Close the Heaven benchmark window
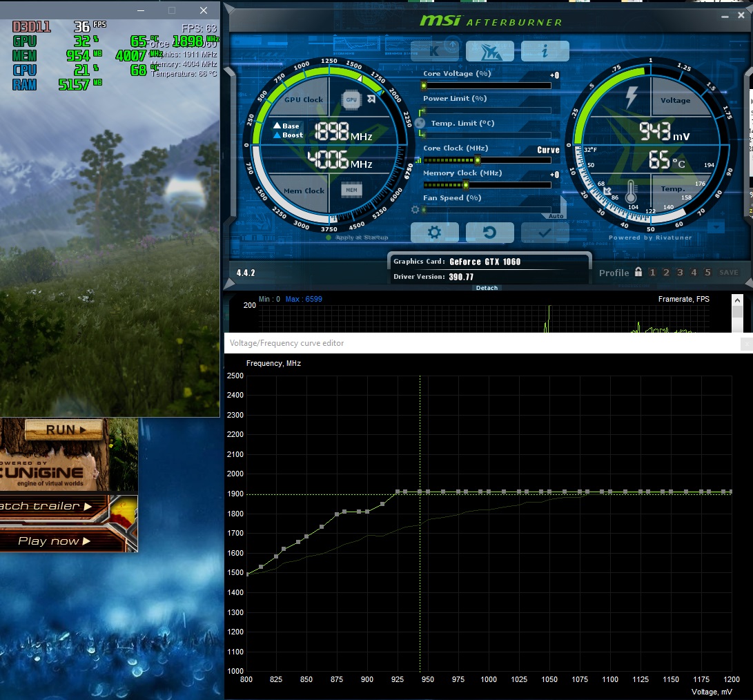 (x=204, y=10)
